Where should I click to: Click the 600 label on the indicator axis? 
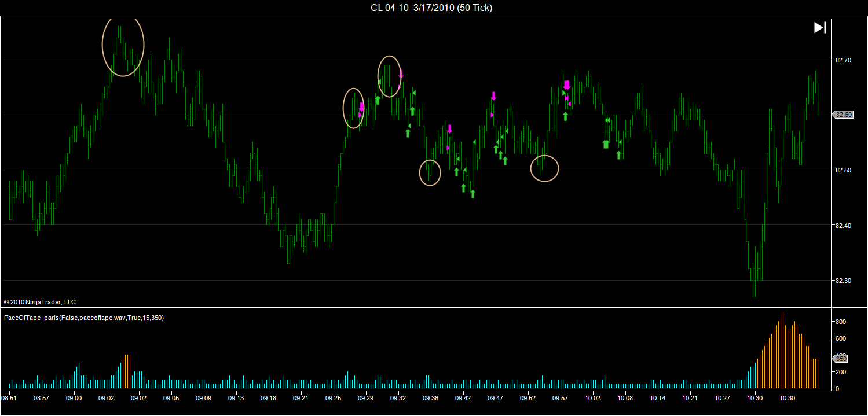841,338
